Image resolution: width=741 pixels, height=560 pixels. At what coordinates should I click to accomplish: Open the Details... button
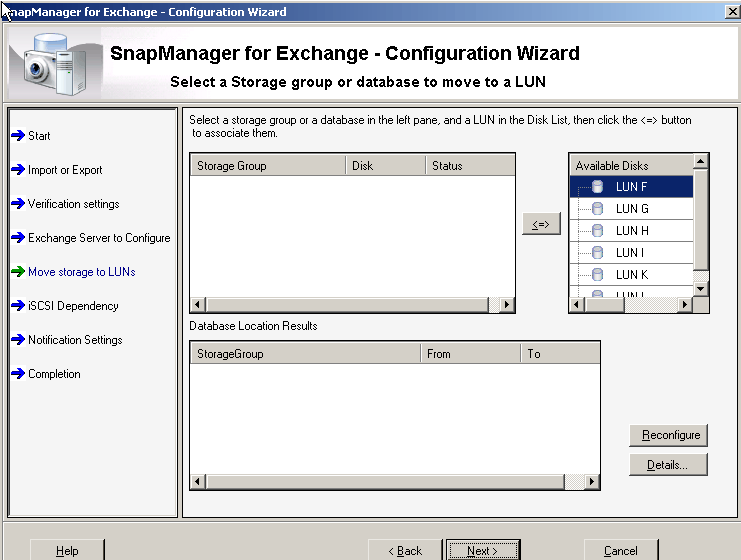669,465
